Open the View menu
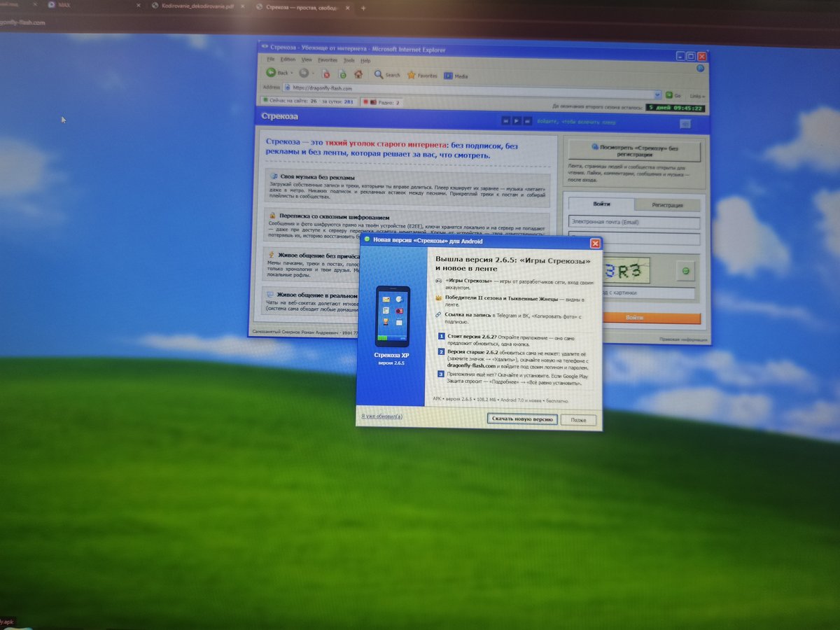Screen dimensions: 840x630 tap(307, 60)
